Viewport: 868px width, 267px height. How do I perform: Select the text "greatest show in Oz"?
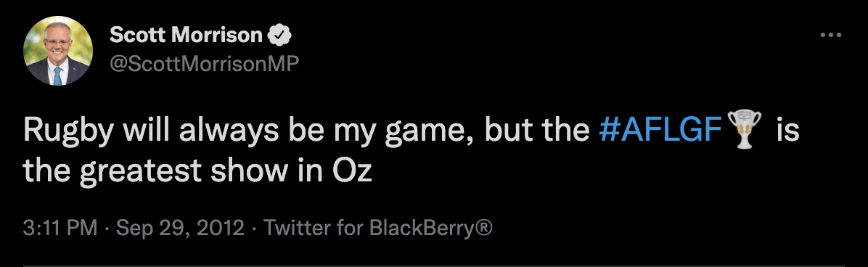[x=226, y=172]
